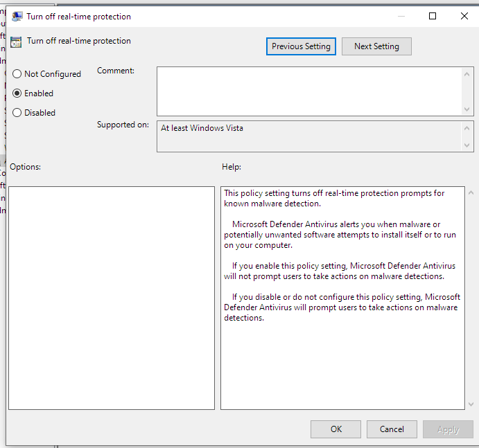Click the up arrow of the Comment scrollbar
The image size is (479, 448).
(467, 74)
